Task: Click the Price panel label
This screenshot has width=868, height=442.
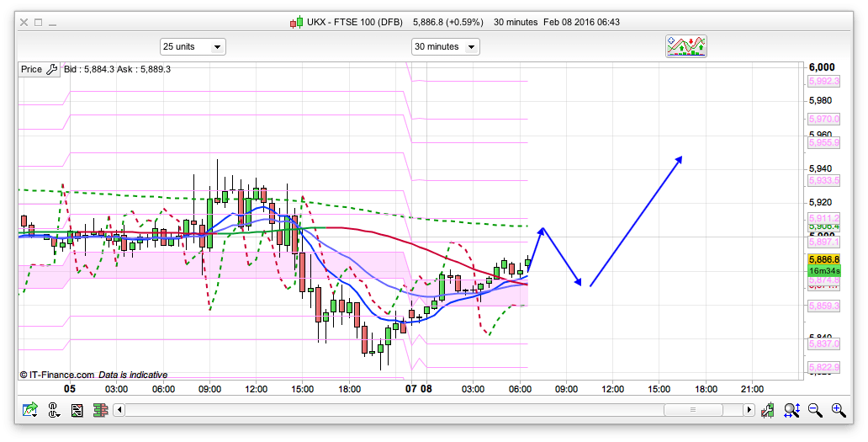Action: [x=31, y=69]
